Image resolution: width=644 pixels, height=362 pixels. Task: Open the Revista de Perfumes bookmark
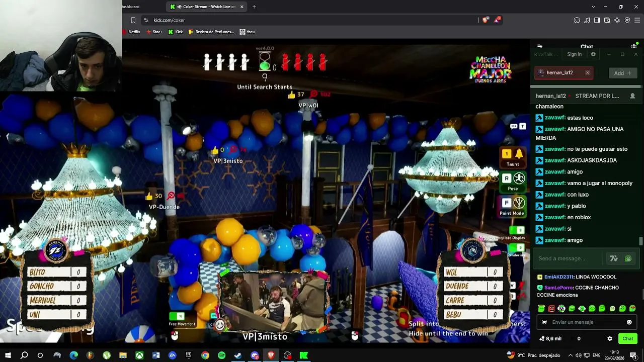[211, 32]
